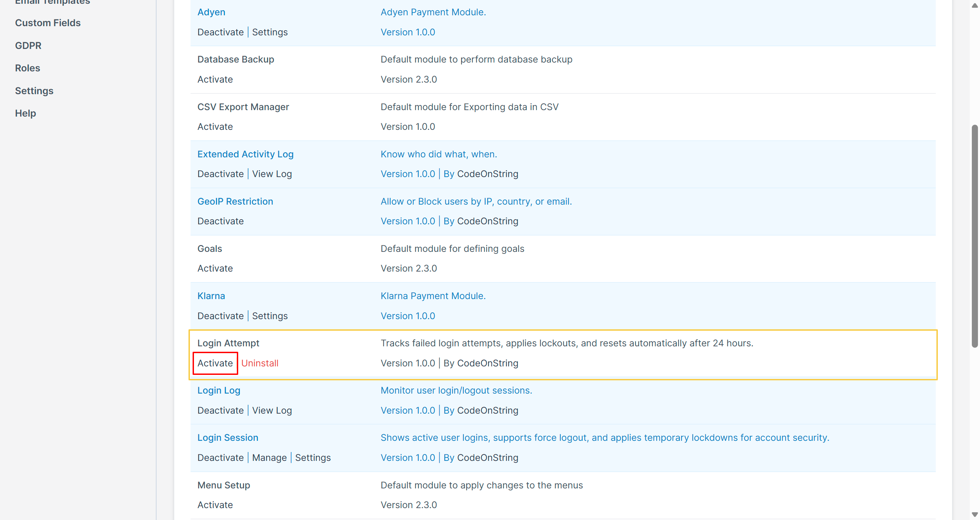
Task: Click the page vertical scrollbar thumb
Action: (974, 236)
